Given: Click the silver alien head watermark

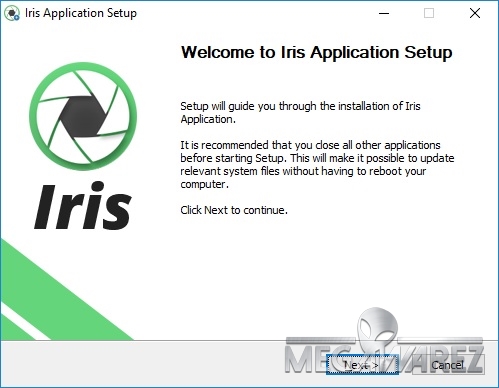Looking at the screenshot, I should point(377,328).
